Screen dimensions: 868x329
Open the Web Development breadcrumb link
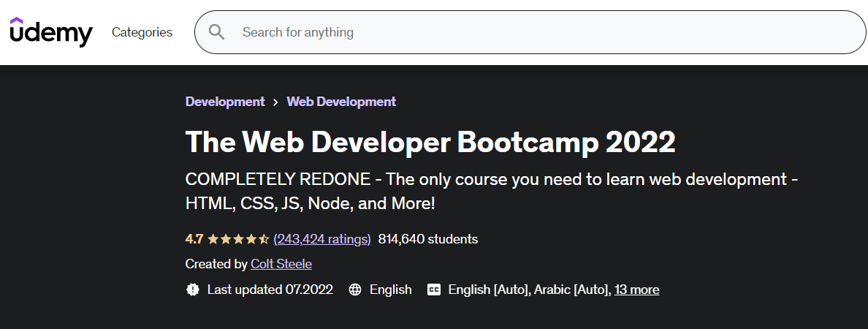pyautogui.click(x=341, y=102)
